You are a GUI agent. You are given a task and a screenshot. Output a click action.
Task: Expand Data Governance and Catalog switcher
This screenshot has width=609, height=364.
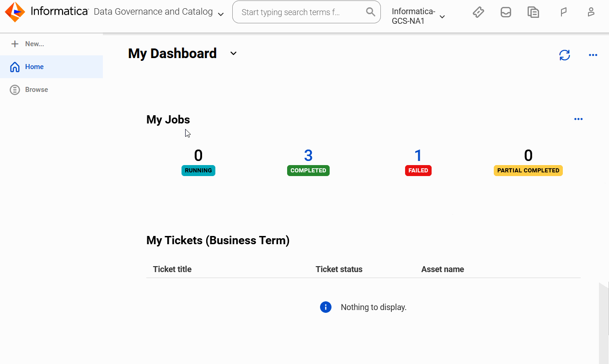point(221,14)
